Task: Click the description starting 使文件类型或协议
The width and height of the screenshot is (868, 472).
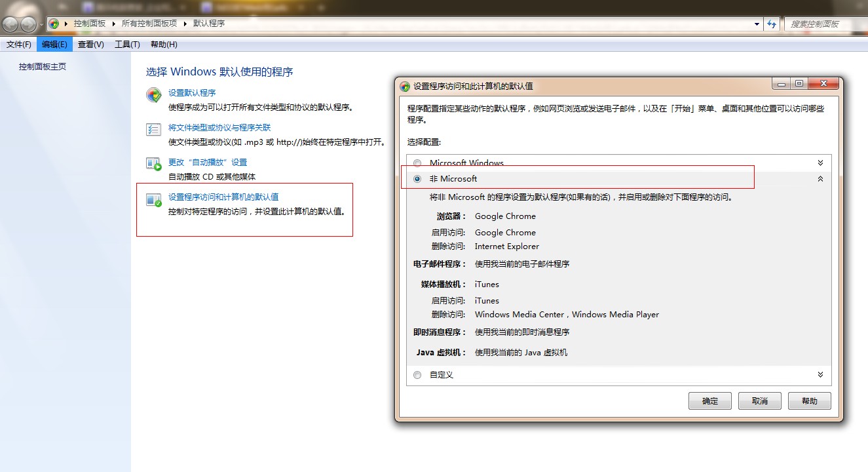Action: pos(276,142)
